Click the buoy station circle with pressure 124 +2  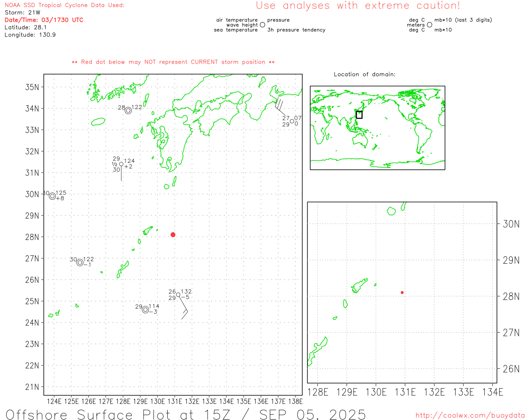121,164
